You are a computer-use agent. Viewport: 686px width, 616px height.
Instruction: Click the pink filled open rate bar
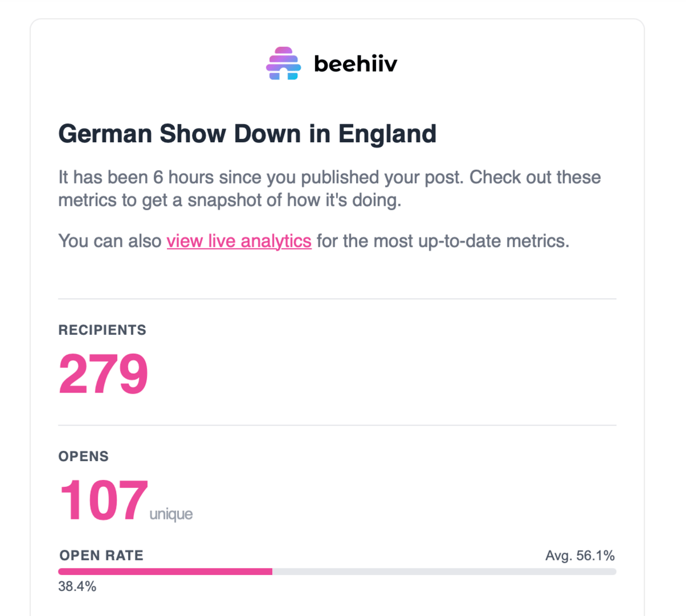pyautogui.click(x=165, y=571)
